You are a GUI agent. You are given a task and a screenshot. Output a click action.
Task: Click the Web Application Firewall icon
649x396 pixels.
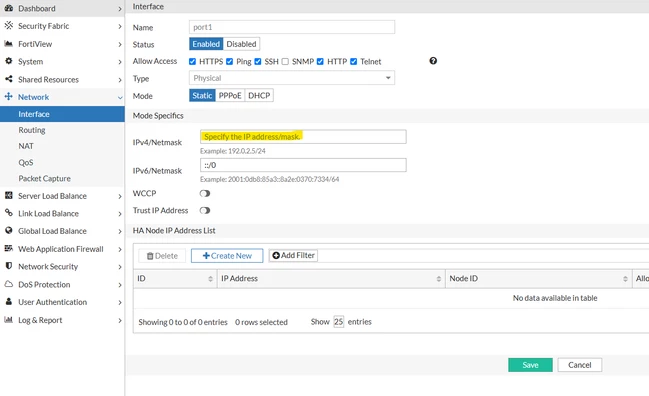8,248
